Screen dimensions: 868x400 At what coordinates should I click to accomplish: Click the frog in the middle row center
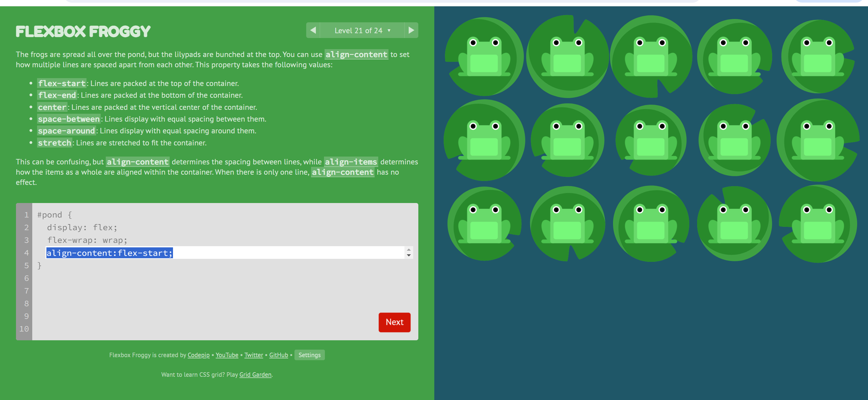coord(651,142)
